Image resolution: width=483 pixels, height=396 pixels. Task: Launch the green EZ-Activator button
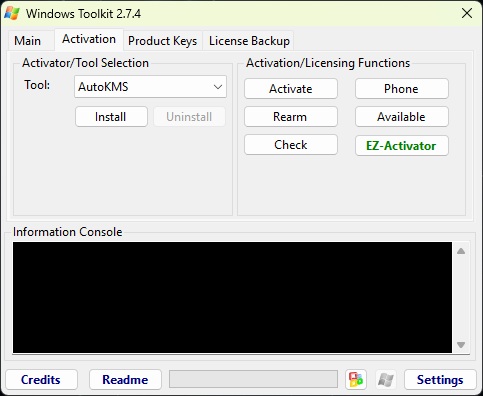402,146
